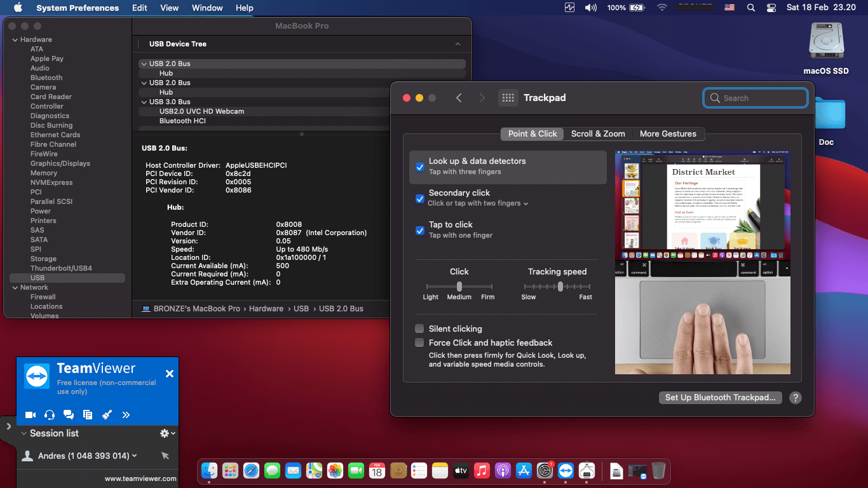Image resolution: width=868 pixels, height=488 pixels.
Task: Open the Window menu in menu bar
Action: coord(207,8)
